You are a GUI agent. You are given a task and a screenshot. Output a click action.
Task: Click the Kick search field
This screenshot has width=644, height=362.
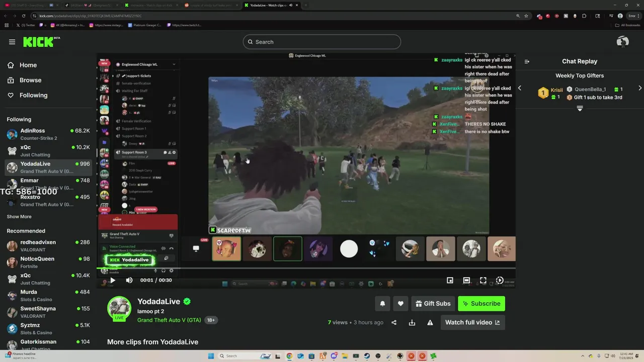[x=321, y=42]
